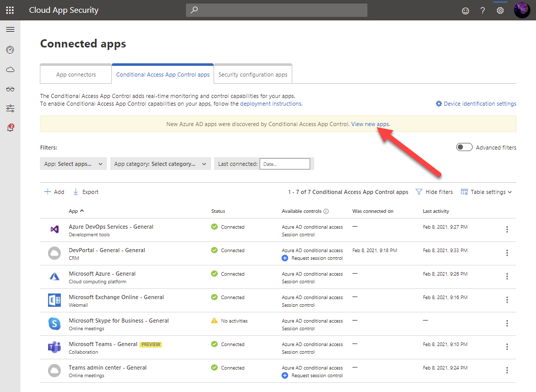Viewport: 536px width, 392px height.
Task: Open the Security configuration apps tab
Action: [x=252, y=74]
